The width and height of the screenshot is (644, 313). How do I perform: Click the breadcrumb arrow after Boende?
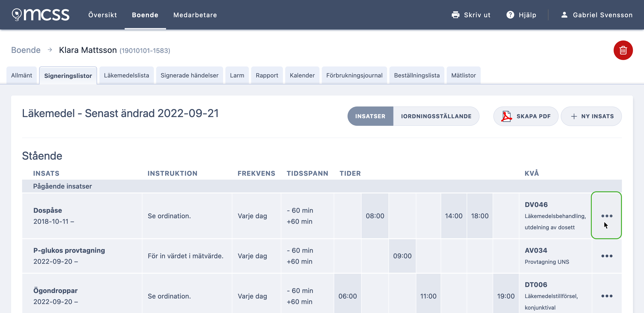[x=50, y=50]
